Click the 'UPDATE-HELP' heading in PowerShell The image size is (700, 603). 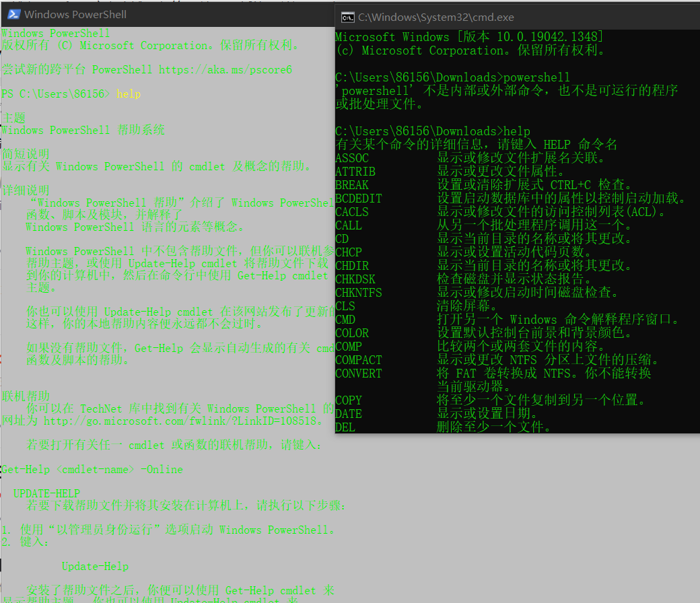click(47, 494)
